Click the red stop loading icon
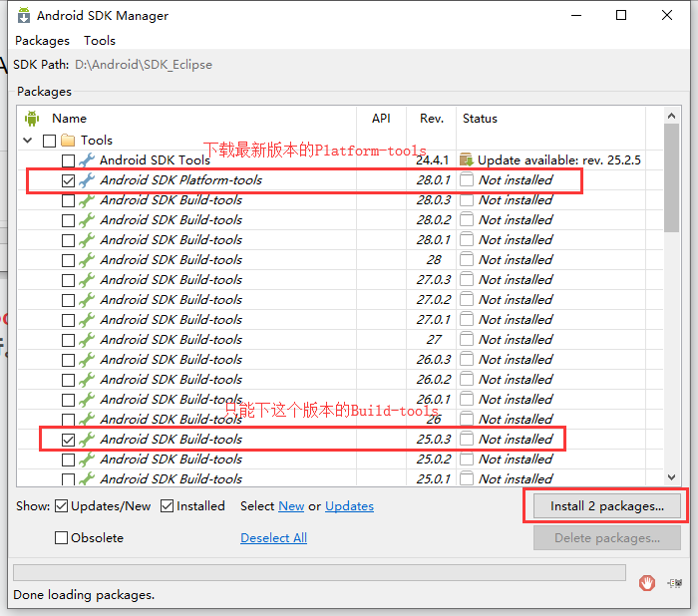The width and height of the screenshot is (698, 616). point(647,583)
